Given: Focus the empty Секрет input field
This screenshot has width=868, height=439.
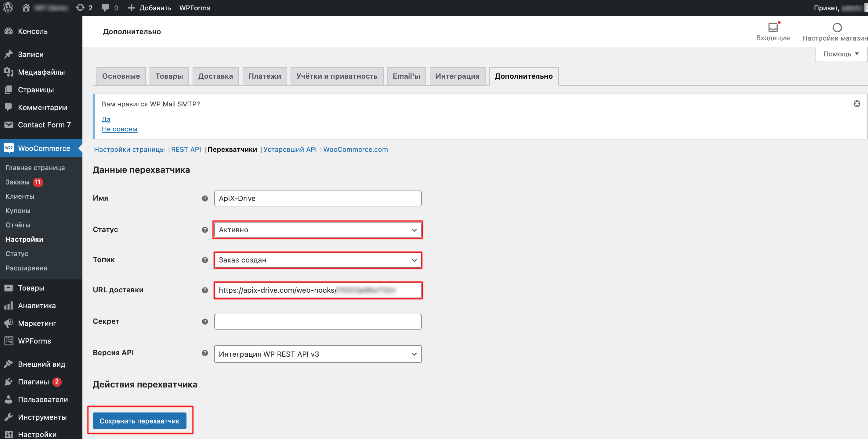Looking at the screenshot, I should [318, 322].
